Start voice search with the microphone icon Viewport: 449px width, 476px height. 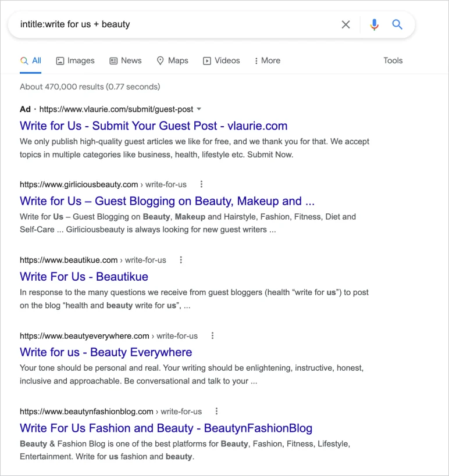coord(375,24)
